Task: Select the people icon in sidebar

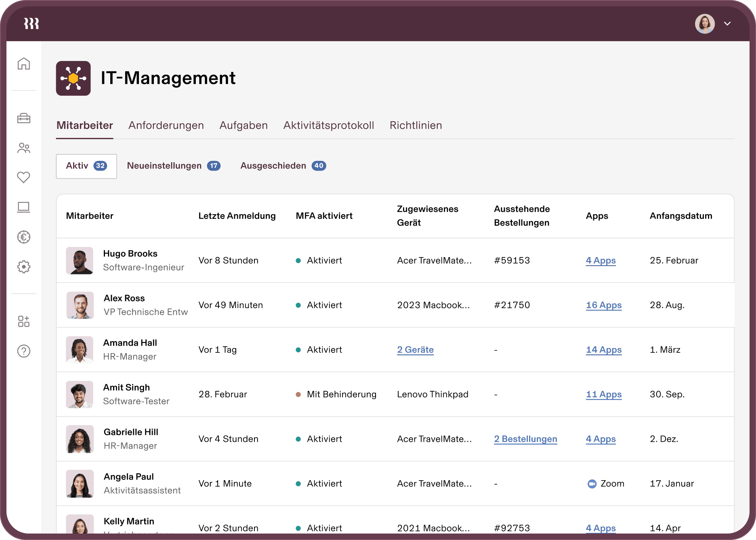Action: [24, 148]
